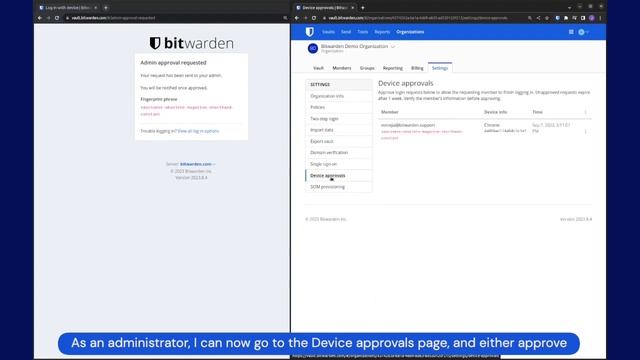640x360 pixels.
Task: Open Export vault in settings sidebar
Action: pos(338,141)
